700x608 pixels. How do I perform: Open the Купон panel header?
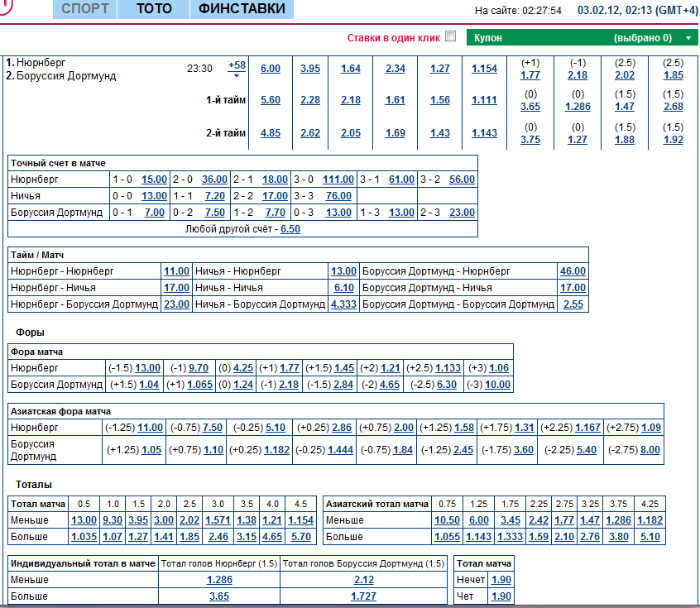pyautogui.click(x=583, y=37)
